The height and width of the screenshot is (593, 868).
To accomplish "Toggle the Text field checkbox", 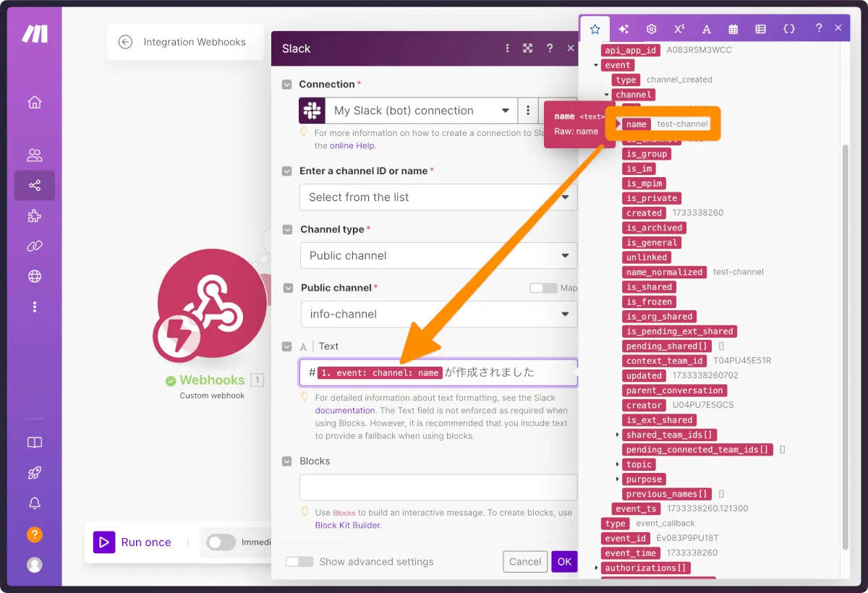I will coord(287,346).
